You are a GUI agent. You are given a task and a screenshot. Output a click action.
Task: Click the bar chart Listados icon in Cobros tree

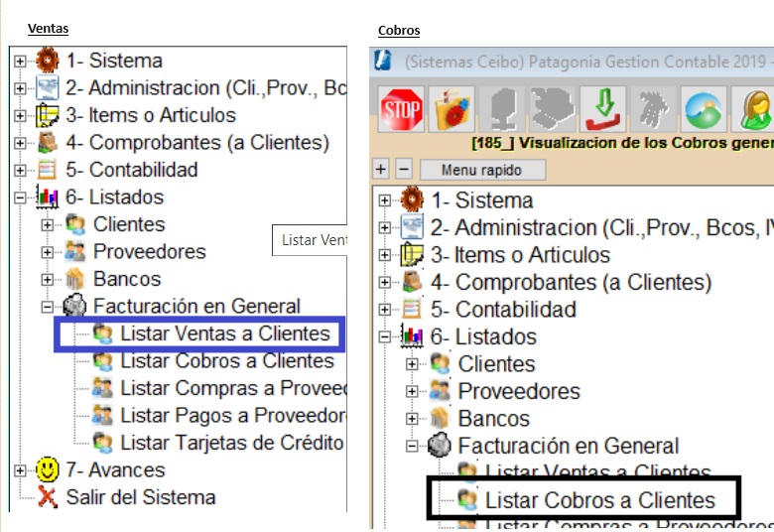point(412,336)
